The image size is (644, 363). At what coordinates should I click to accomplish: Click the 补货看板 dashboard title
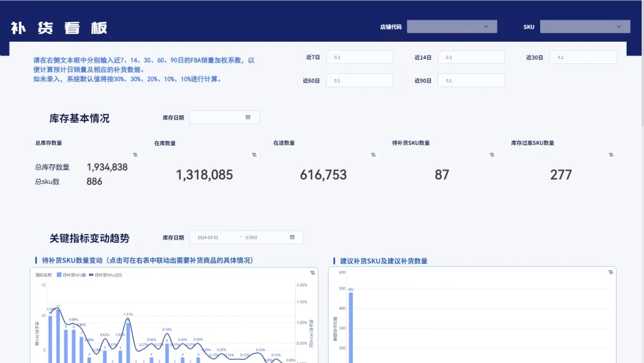pos(59,28)
